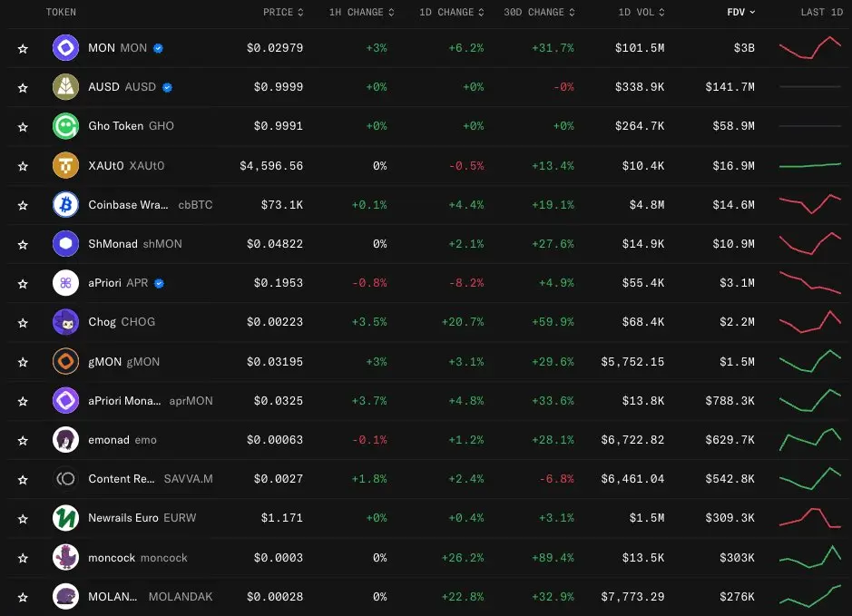Sort by 1D VOL column header
Image resolution: width=852 pixels, height=616 pixels.
coord(641,12)
